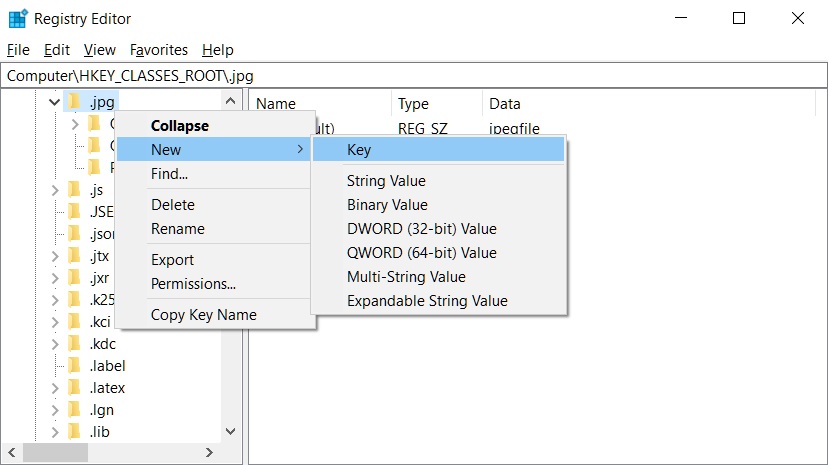Choose Collapse in the context menu
Image resolution: width=828 pixels, height=465 pixels.
(215, 126)
